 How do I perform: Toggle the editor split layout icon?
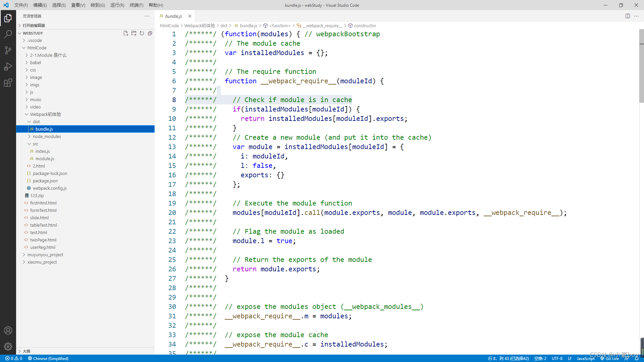628,16
